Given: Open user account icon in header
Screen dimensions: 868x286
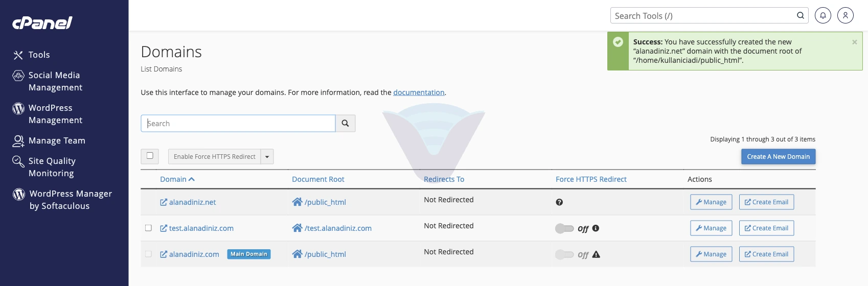Looking at the screenshot, I should pyautogui.click(x=846, y=15).
